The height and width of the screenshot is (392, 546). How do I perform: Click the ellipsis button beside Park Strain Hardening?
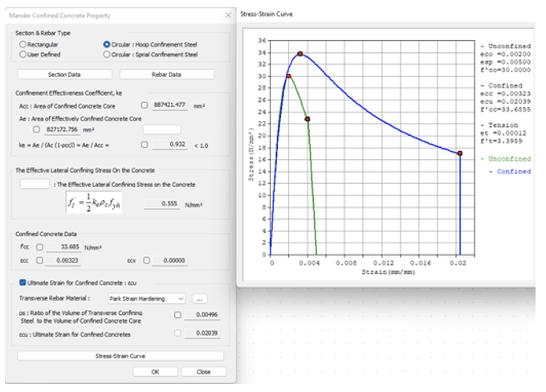click(x=200, y=299)
